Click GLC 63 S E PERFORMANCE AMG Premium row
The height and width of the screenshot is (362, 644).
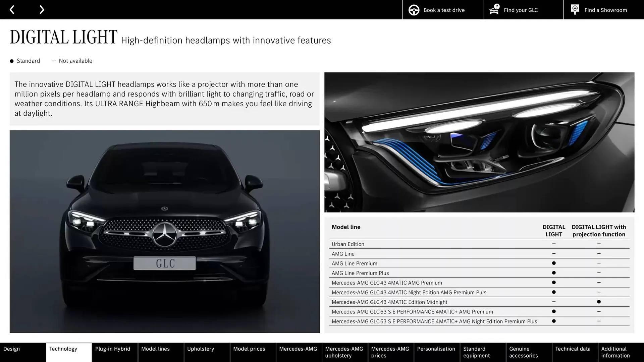click(479, 312)
